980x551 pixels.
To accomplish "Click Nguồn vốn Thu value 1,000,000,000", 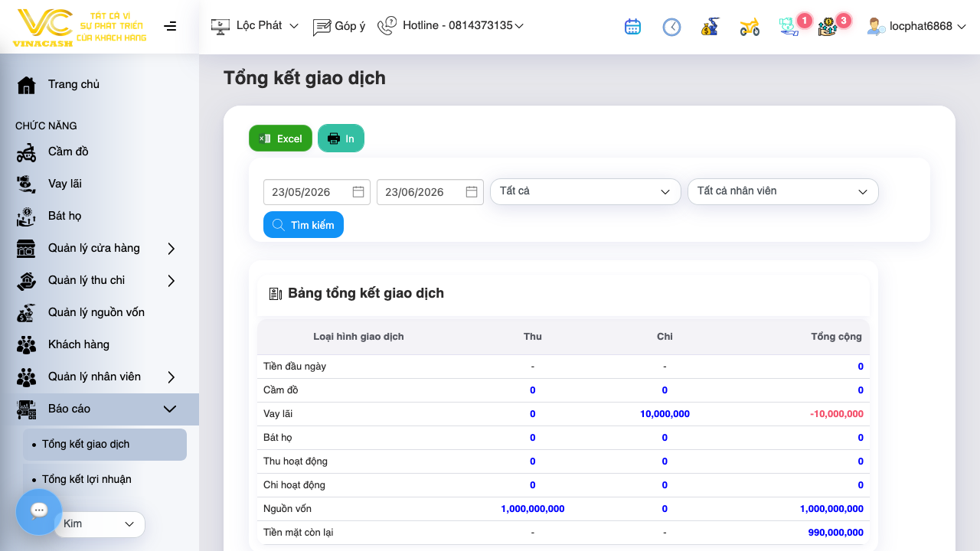I will pos(533,509).
